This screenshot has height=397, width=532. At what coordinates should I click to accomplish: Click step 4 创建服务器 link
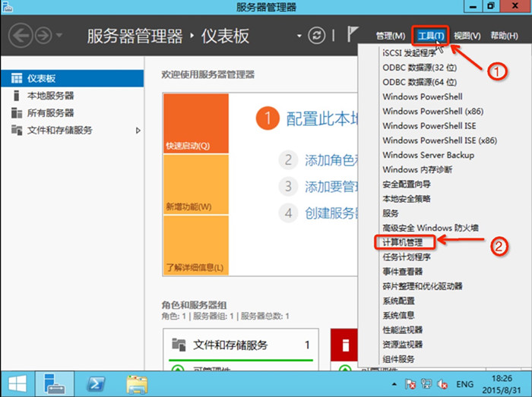[x=331, y=213]
